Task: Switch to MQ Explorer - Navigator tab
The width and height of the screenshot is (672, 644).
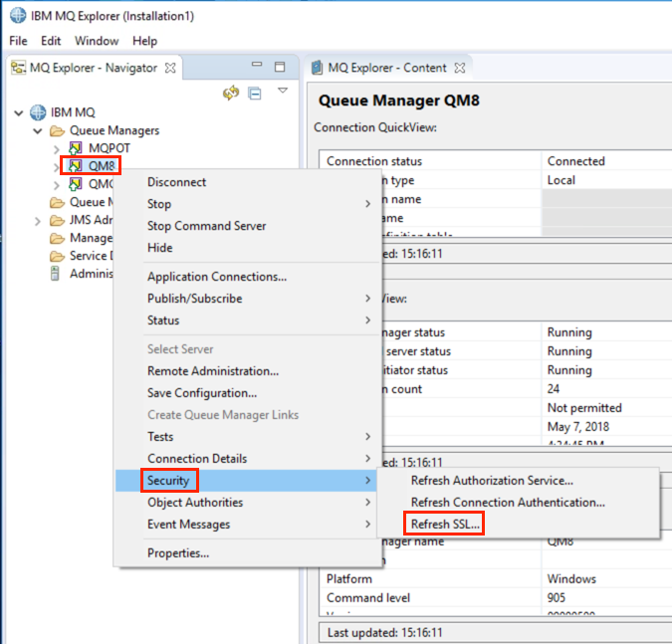Action: pos(94,68)
